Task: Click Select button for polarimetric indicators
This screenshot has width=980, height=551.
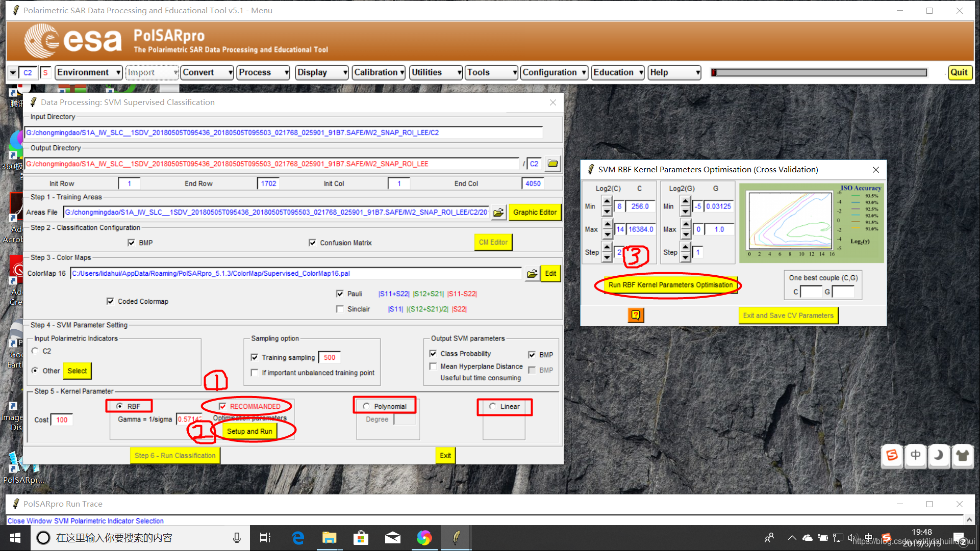Action: 77,371
